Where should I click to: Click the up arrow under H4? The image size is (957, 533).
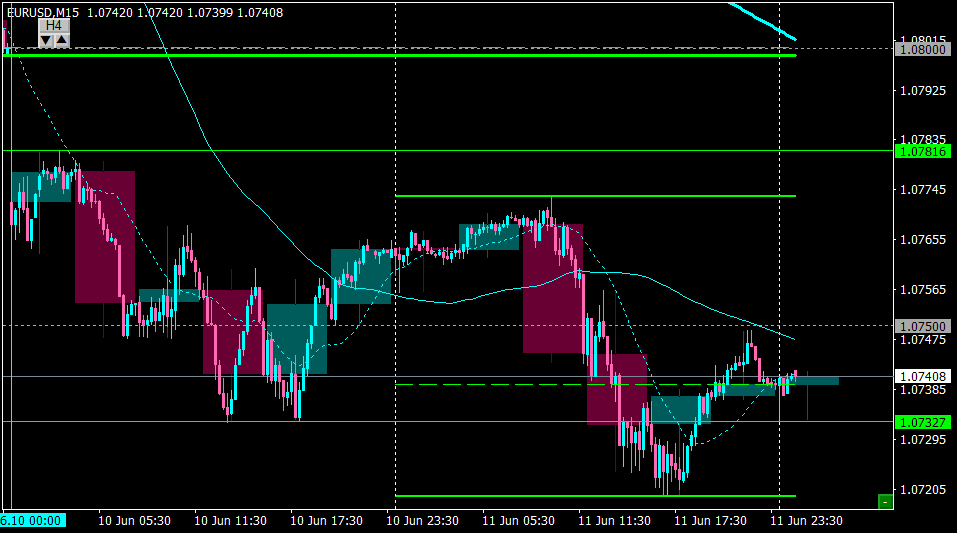pyautogui.click(x=62, y=40)
